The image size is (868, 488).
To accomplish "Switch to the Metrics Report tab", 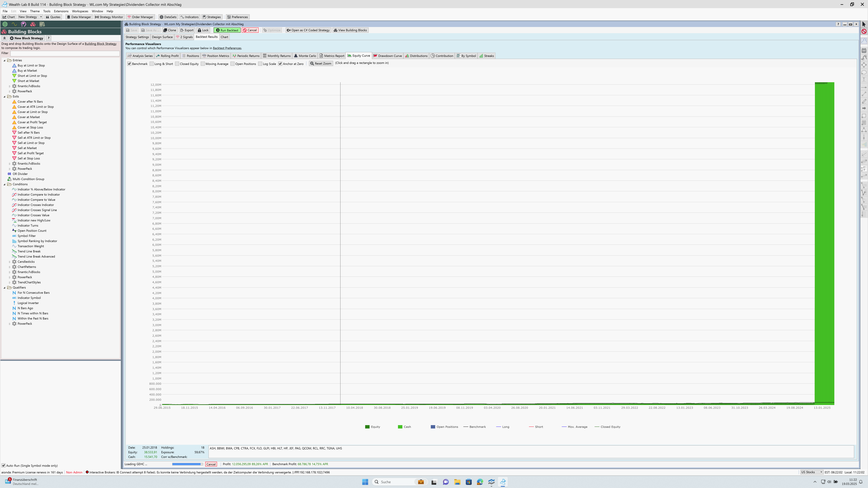I will 332,56.
